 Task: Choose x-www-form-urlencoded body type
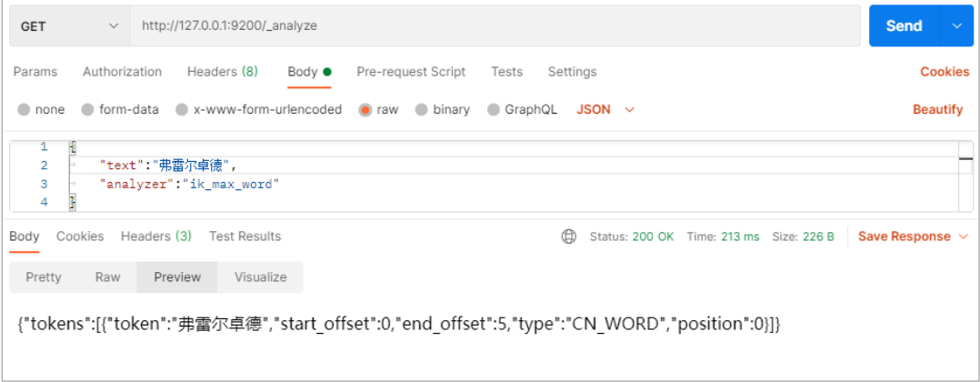[x=182, y=110]
